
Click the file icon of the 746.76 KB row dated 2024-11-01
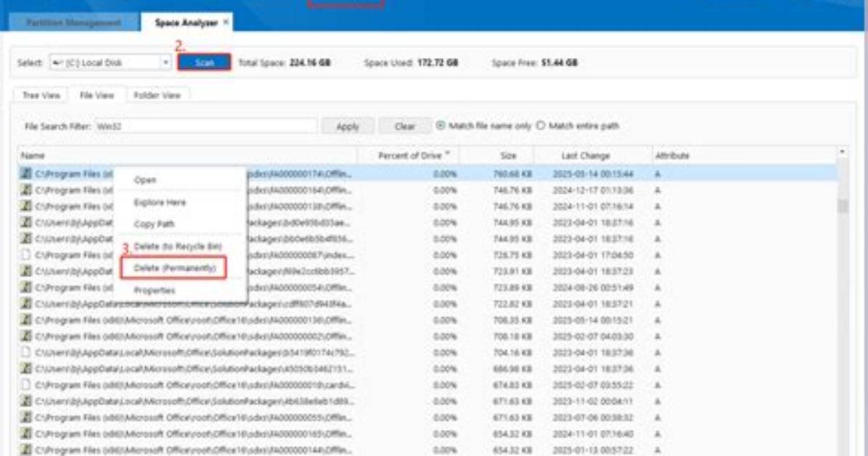pyautogui.click(x=26, y=206)
